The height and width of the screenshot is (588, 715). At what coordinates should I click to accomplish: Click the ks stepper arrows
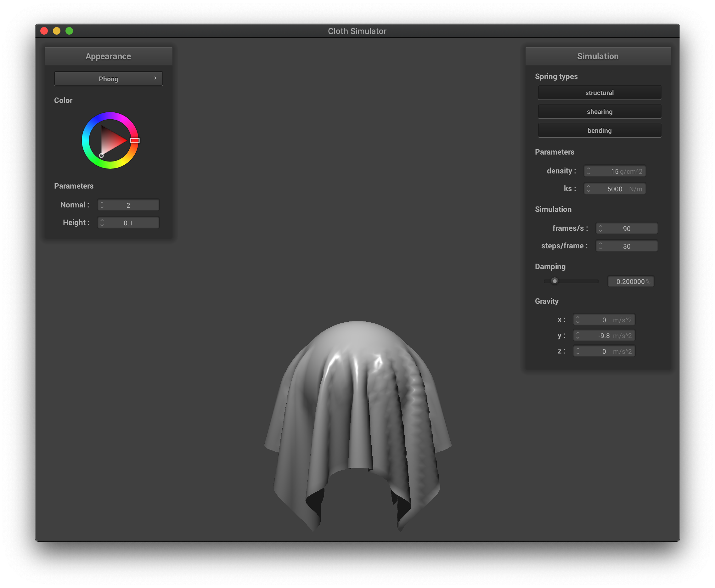point(588,189)
